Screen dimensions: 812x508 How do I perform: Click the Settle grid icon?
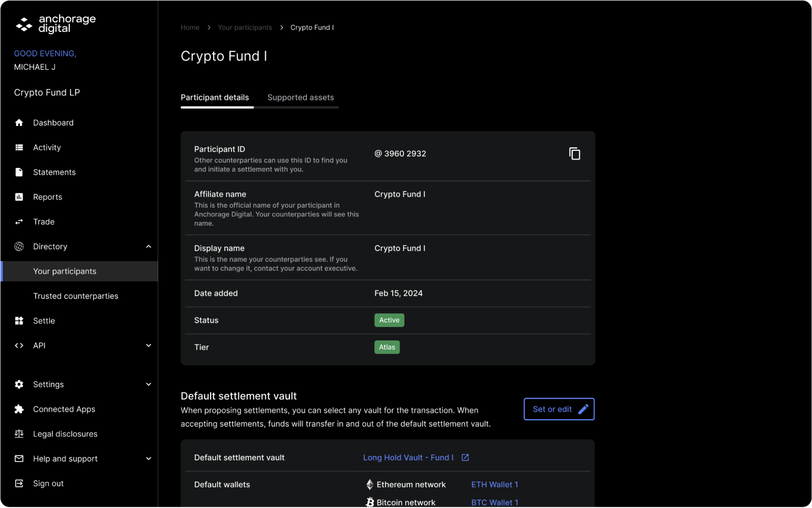point(19,321)
